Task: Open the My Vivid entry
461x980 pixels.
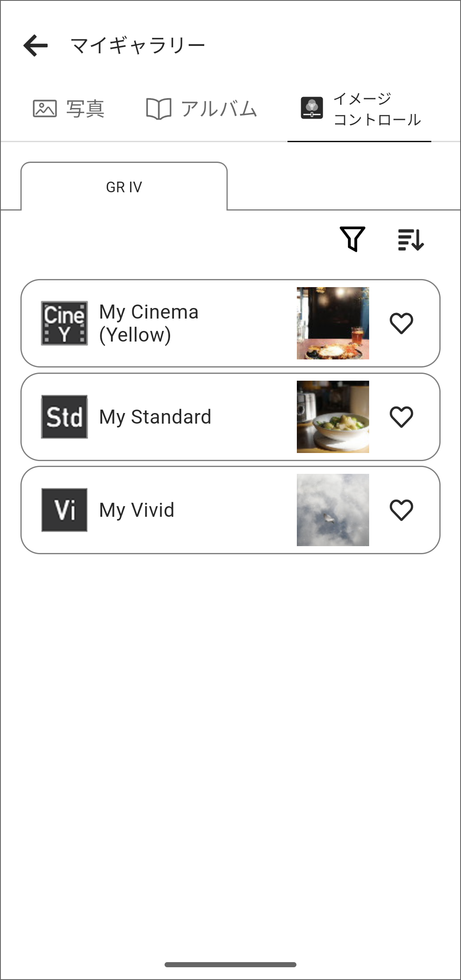Action: [137, 510]
